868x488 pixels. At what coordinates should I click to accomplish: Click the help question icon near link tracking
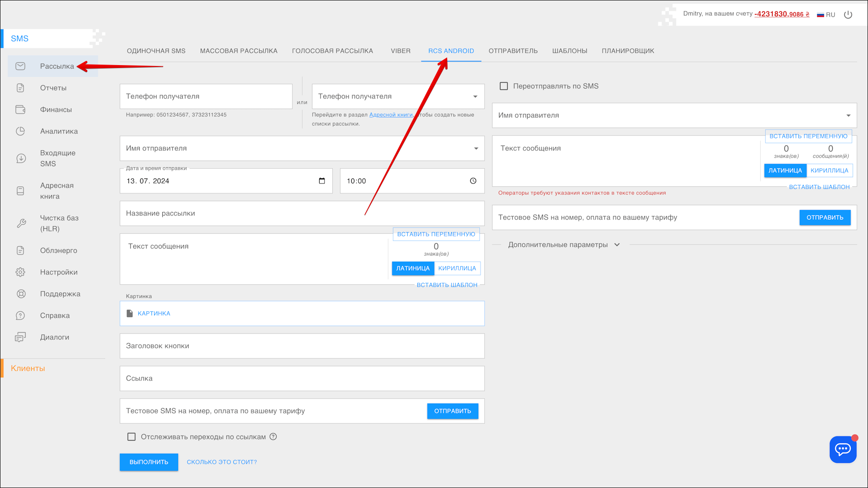[x=273, y=436]
